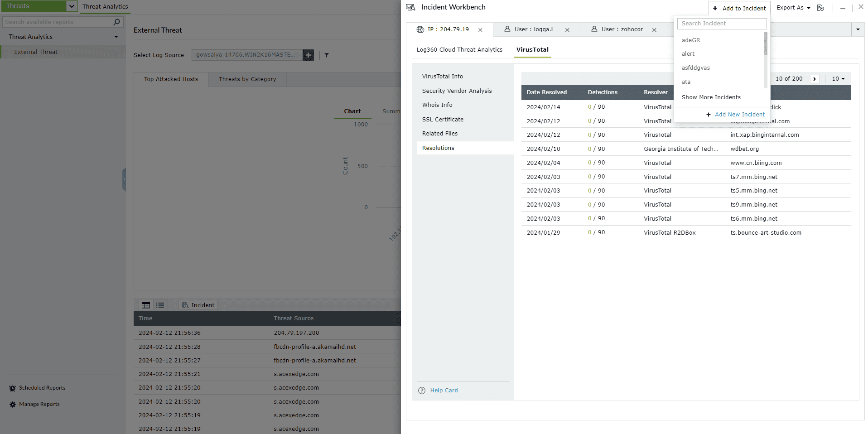Open the User zohocor... workbench tab

[x=624, y=29]
